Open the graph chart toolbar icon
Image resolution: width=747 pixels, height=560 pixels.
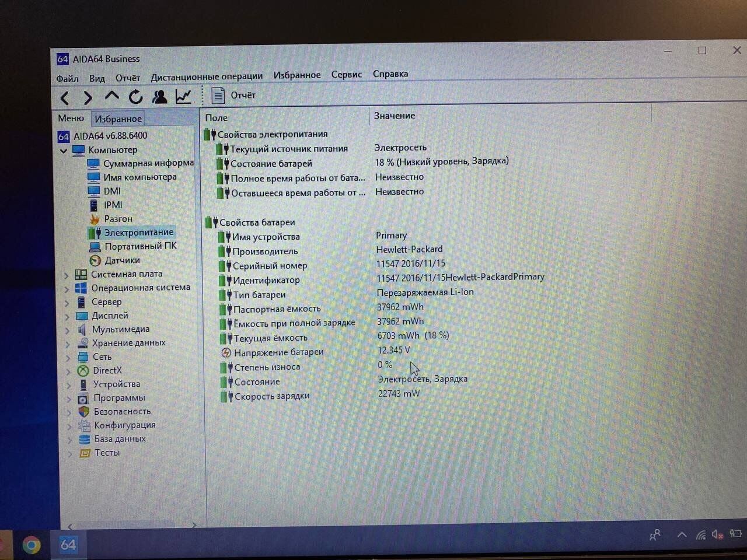point(183,96)
